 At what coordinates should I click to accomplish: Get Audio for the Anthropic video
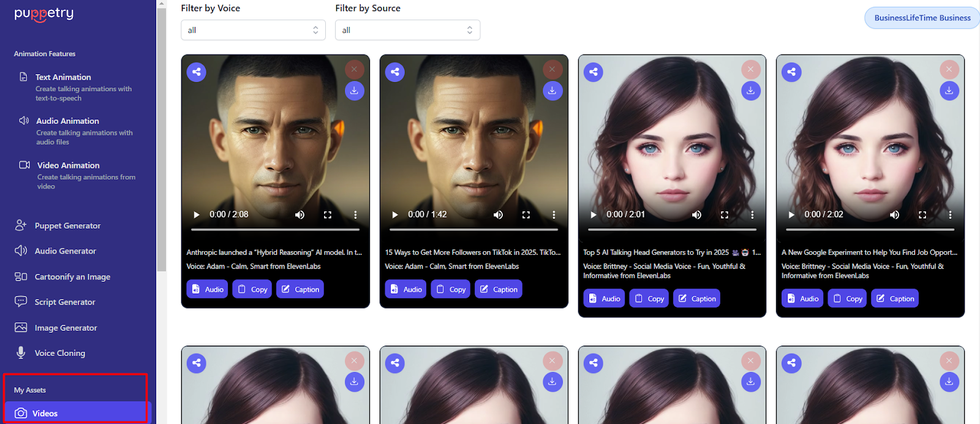point(208,289)
